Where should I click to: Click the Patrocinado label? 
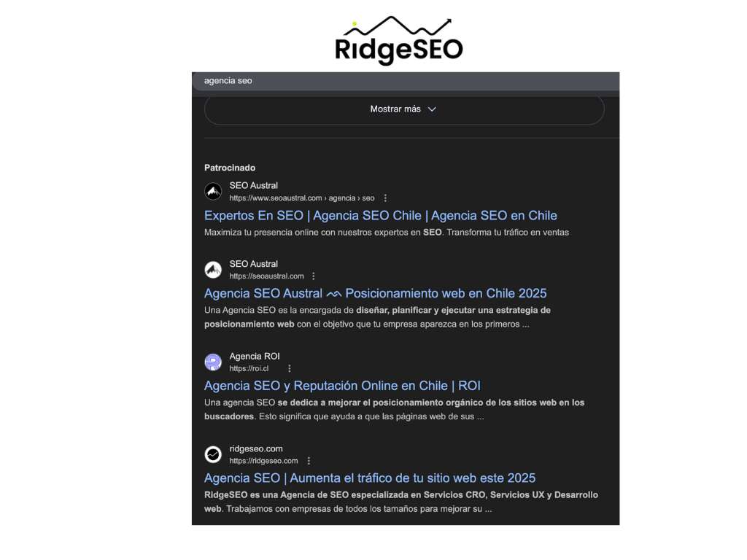click(x=230, y=168)
